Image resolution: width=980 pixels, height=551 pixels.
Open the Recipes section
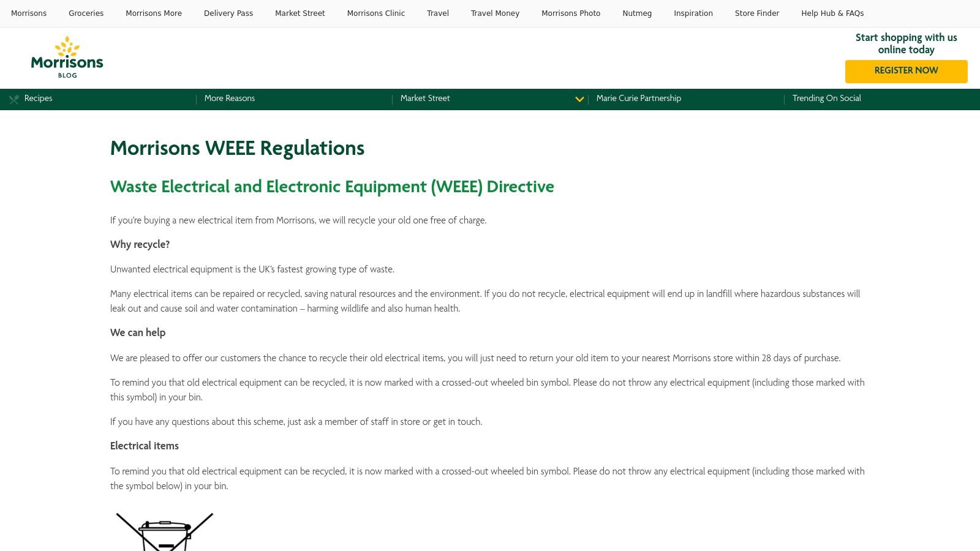pyautogui.click(x=38, y=99)
